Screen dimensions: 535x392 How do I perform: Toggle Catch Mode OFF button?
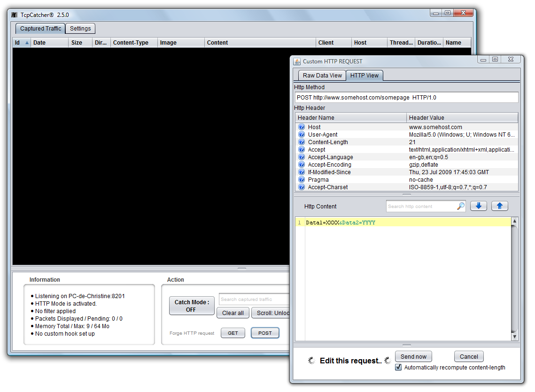192,306
